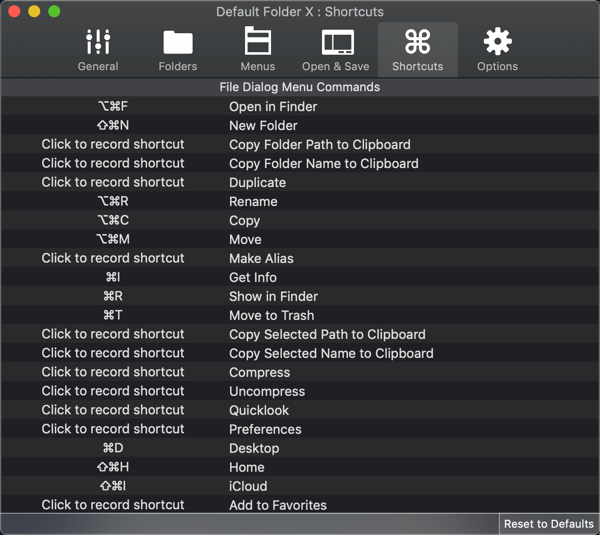This screenshot has height=535, width=600.
Task: Select the Copy Selected Path to Clipboard label
Action: coord(327,334)
